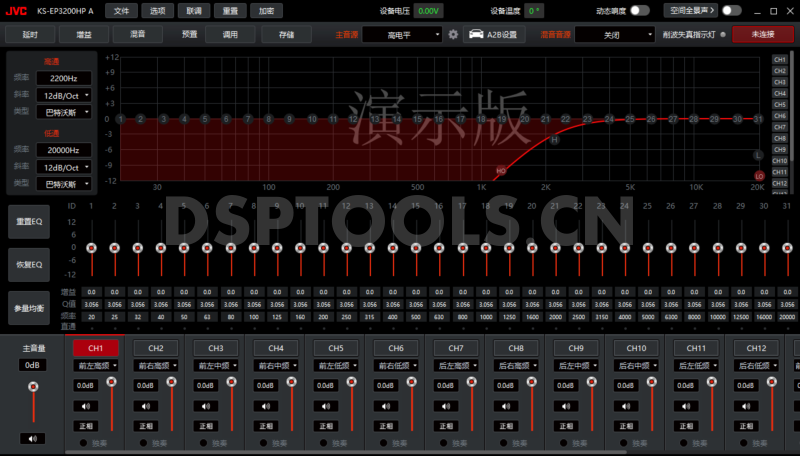Click the gear icon beside 高电平
The width and height of the screenshot is (800, 456).
click(x=452, y=34)
